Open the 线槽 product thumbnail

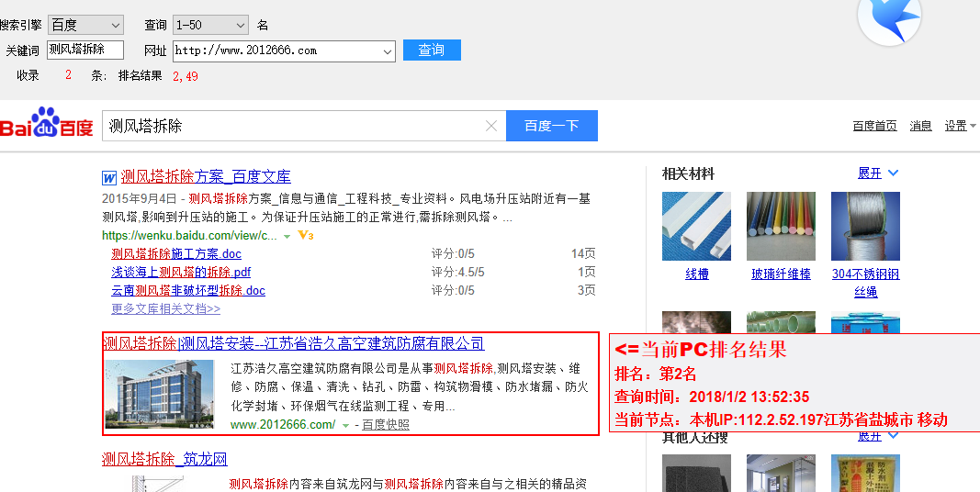tap(696, 226)
